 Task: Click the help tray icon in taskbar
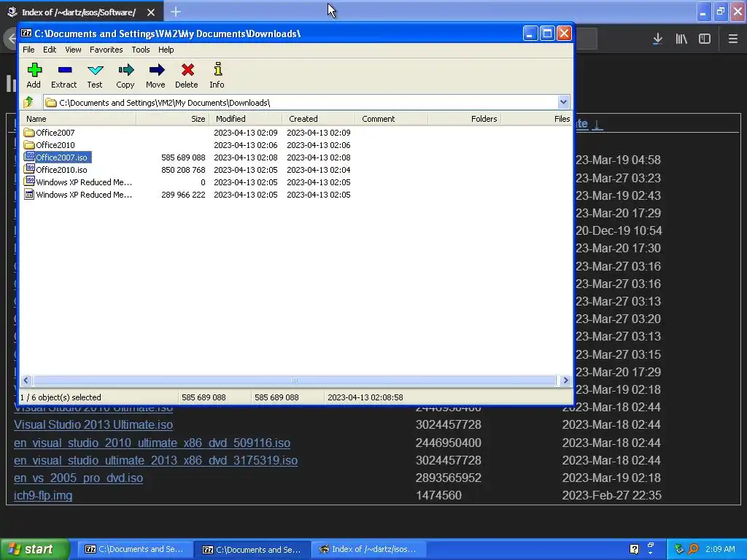[634, 549]
